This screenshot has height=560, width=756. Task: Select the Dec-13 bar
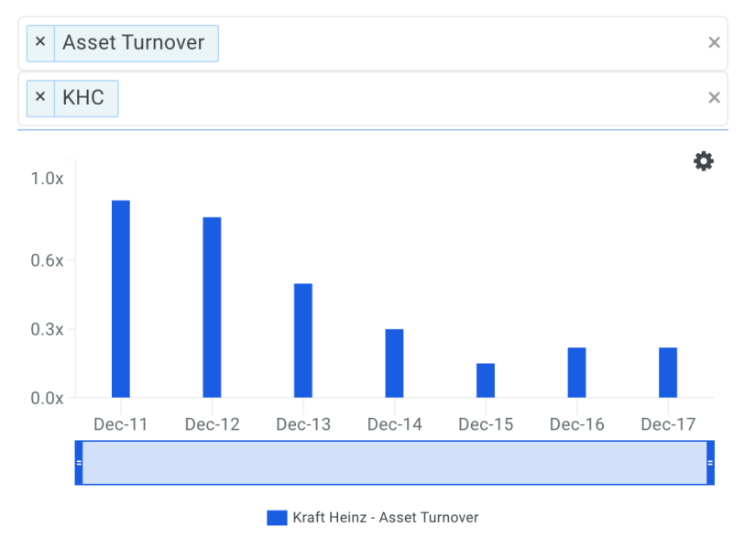coord(303,341)
